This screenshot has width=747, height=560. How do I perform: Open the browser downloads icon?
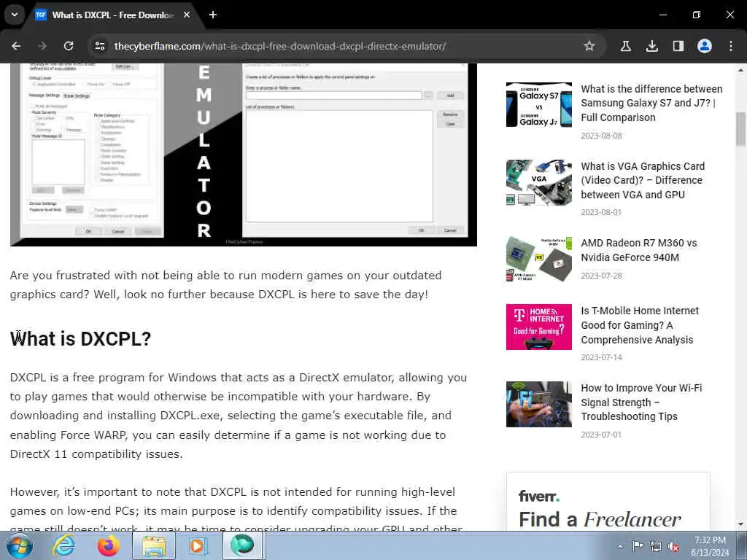[651, 46]
